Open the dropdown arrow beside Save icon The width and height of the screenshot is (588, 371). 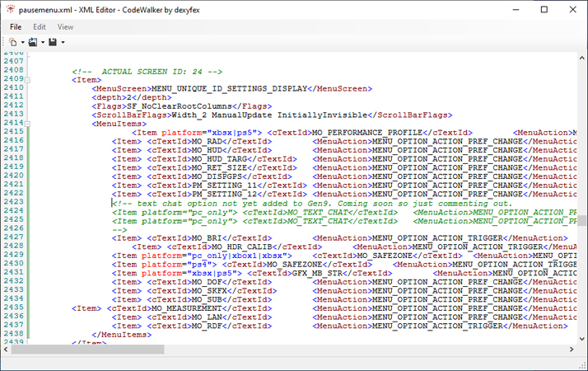click(62, 42)
